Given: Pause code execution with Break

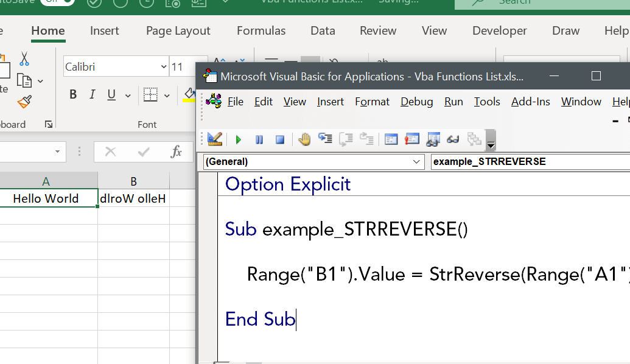Looking at the screenshot, I should [259, 139].
